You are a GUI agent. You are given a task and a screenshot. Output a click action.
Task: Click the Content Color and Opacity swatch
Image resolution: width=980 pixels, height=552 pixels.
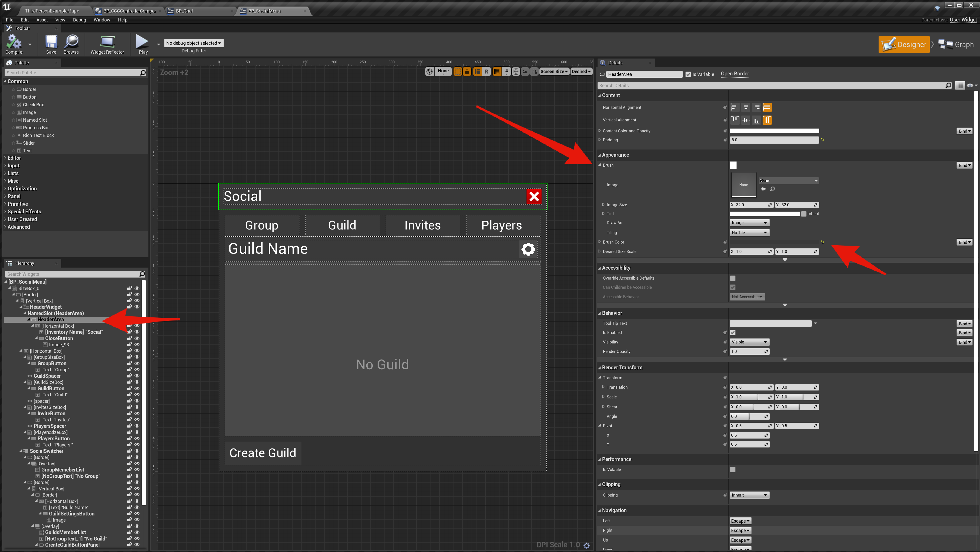click(774, 131)
